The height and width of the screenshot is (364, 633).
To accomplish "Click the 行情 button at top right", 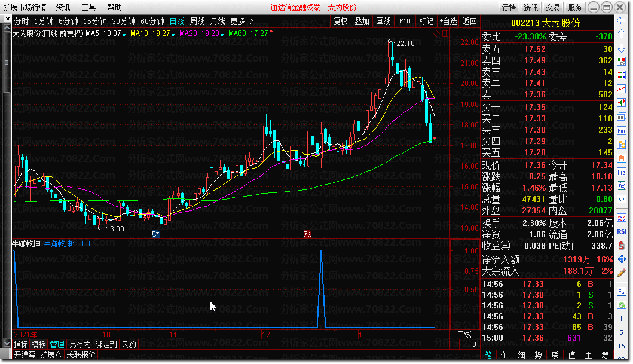I will [x=509, y=7].
